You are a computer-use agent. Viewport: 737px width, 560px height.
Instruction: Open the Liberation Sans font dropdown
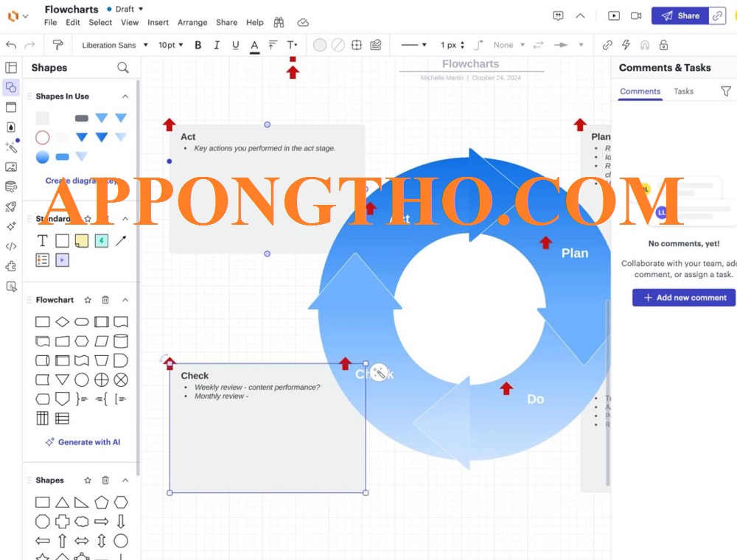point(115,45)
